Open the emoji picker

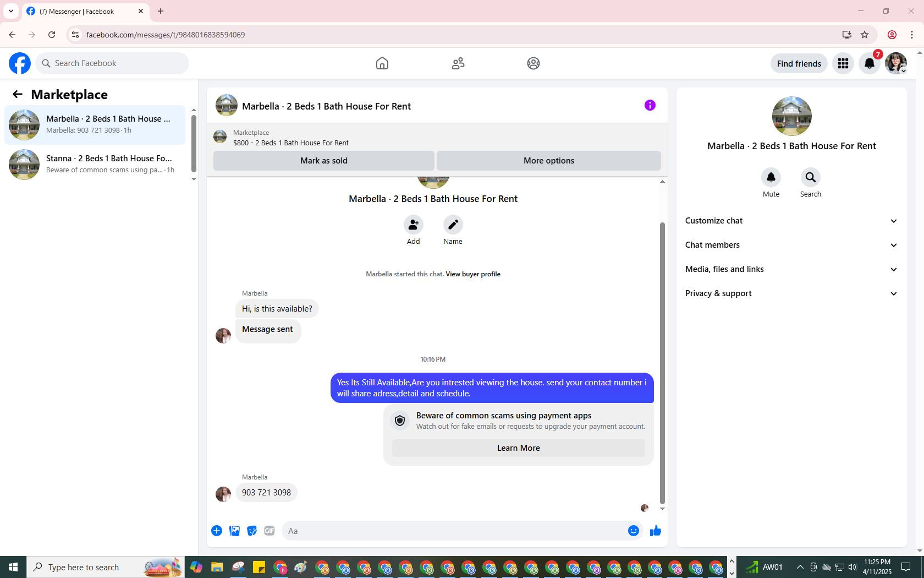point(634,531)
